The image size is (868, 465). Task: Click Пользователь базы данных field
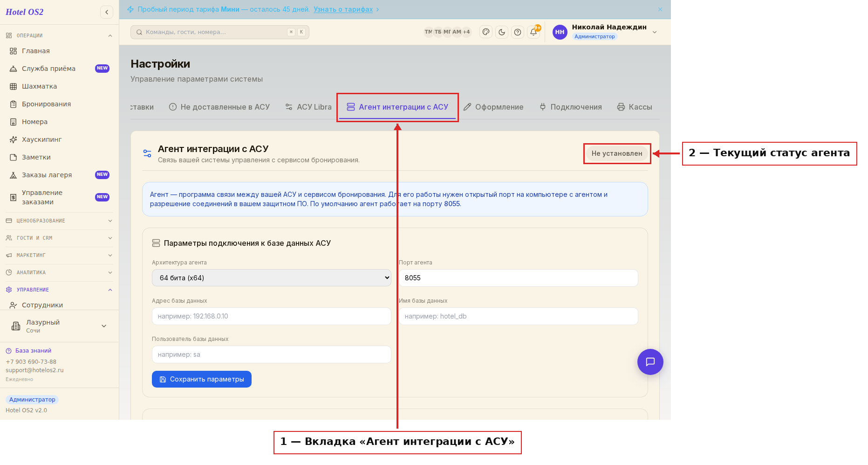coord(271,354)
